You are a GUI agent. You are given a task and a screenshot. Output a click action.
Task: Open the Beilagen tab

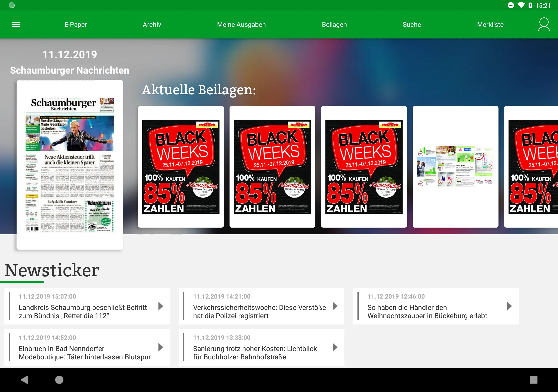(x=334, y=25)
